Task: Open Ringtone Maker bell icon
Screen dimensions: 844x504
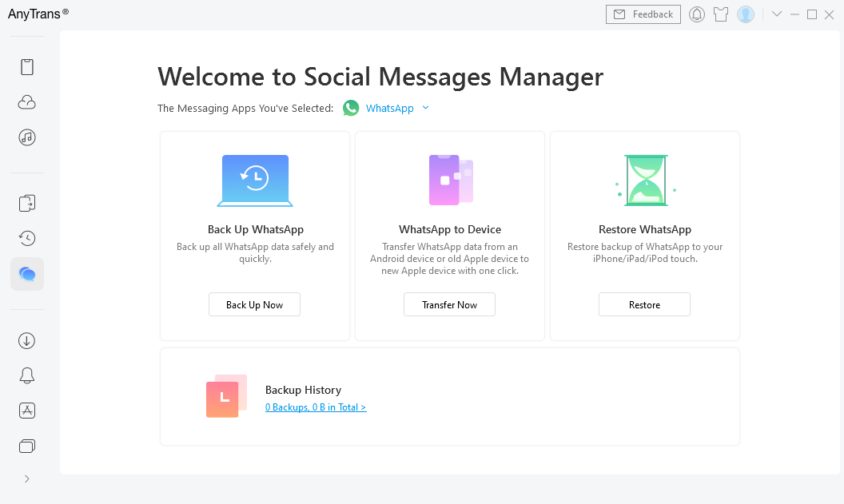Action: [27, 376]
